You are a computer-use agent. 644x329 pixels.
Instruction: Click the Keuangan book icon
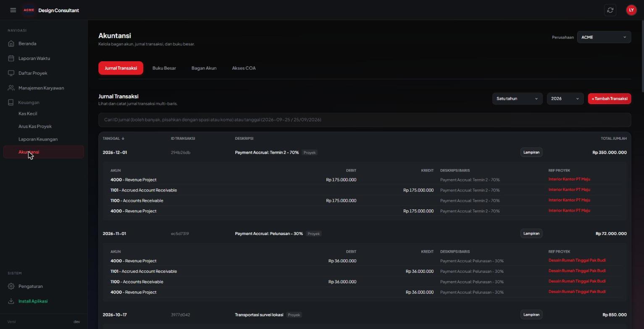tap(11, 102)
